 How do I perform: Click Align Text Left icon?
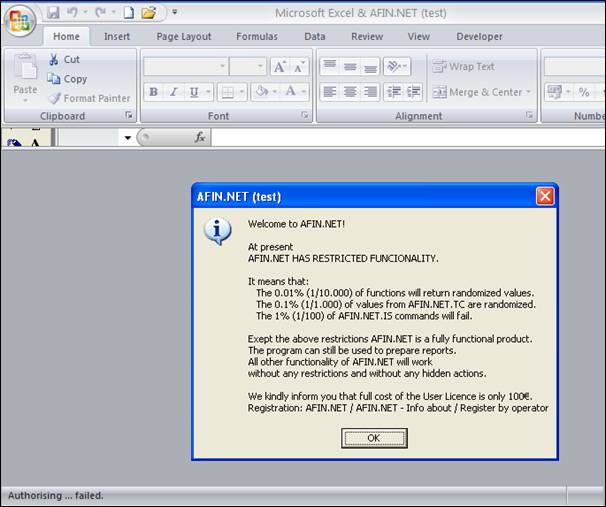click(x=330, y=92)
